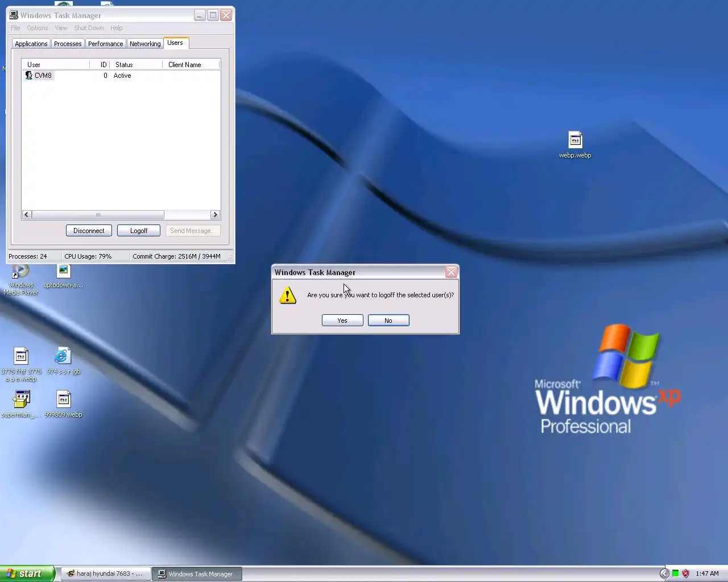Screen dimensions: 728x582
Task: Switch to the Performance tab
Action: click(105, 44)
